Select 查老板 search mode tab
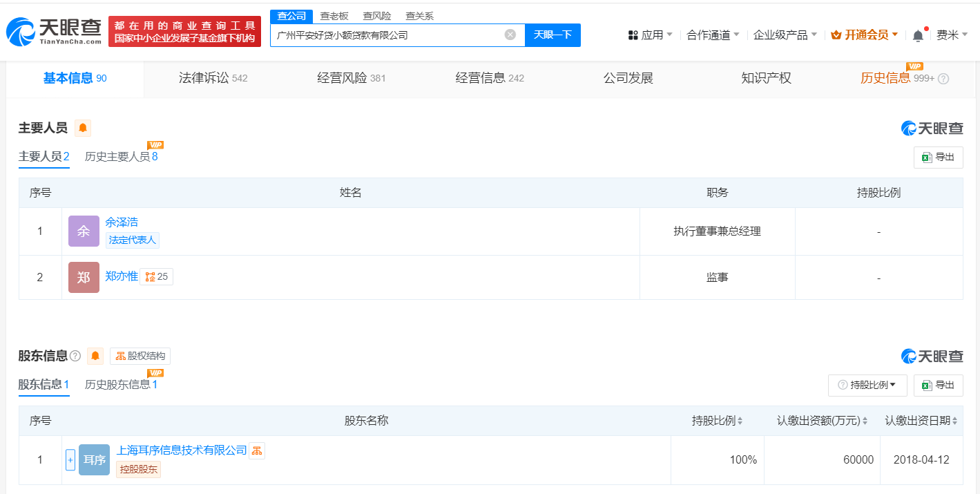The height and width of the screenshot is (494, 980). pyautogui.click(x=334, y=16)
